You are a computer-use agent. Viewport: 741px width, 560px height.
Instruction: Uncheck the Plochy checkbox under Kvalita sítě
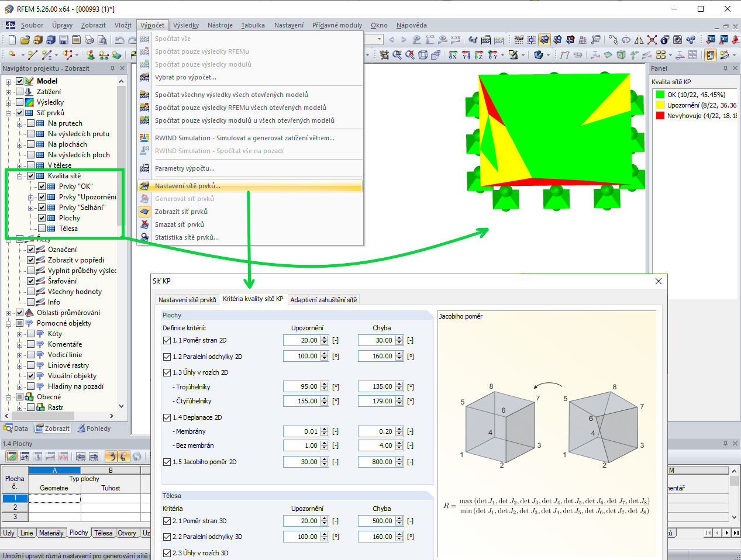42,218
